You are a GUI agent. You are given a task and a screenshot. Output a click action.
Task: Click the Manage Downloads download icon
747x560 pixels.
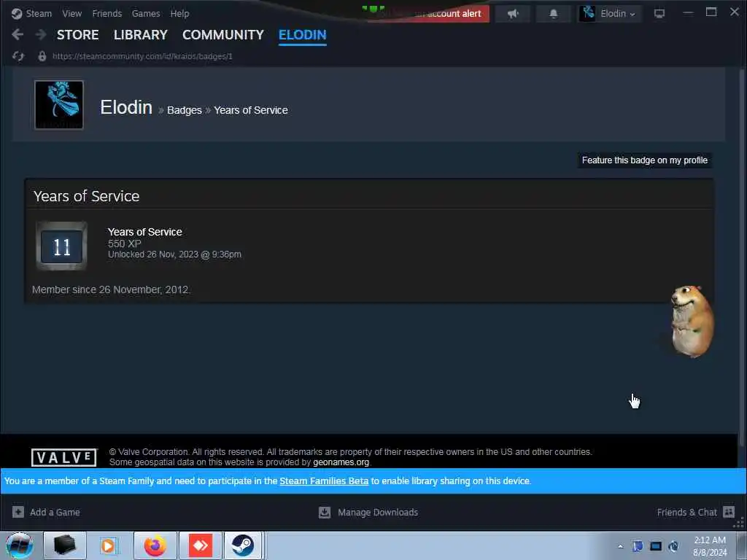[x=325, y=512]
